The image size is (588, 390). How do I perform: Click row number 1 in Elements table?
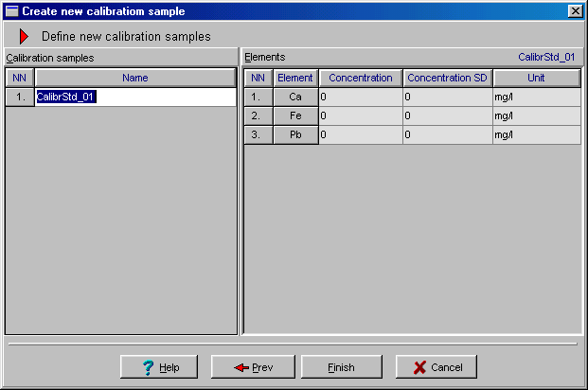(x=258, y=97)
